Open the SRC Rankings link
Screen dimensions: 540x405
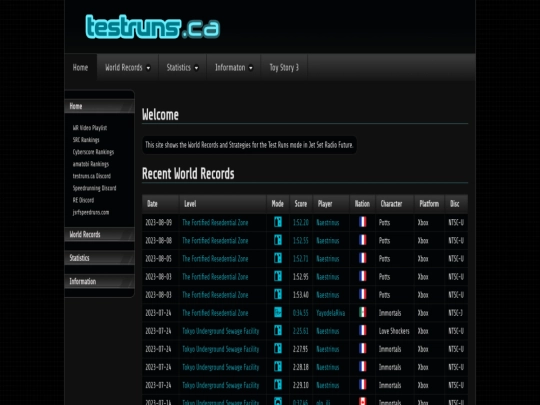click(86, 140)
